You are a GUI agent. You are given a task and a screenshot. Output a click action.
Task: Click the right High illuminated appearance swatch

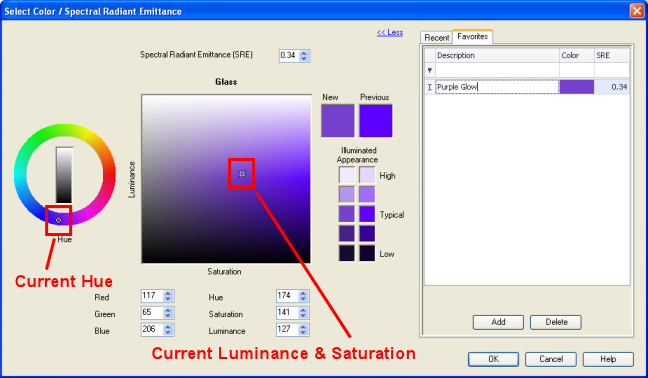(x=367, y=175)
